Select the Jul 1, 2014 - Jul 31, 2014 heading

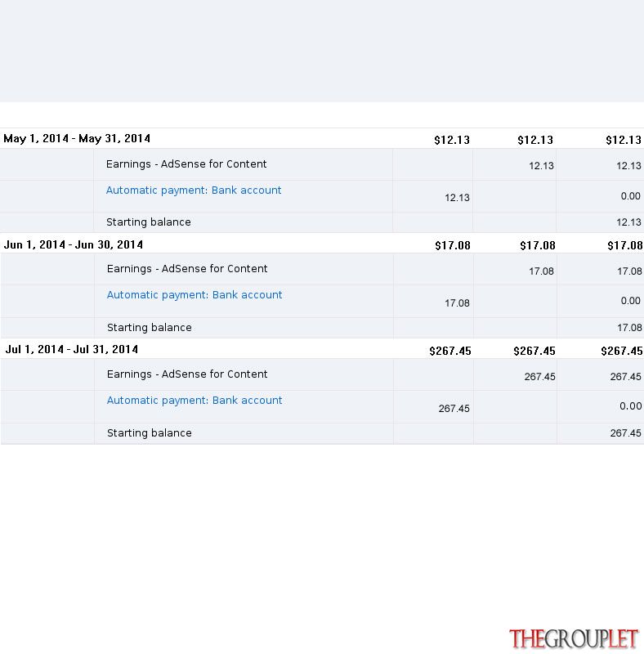click(72, 349)
